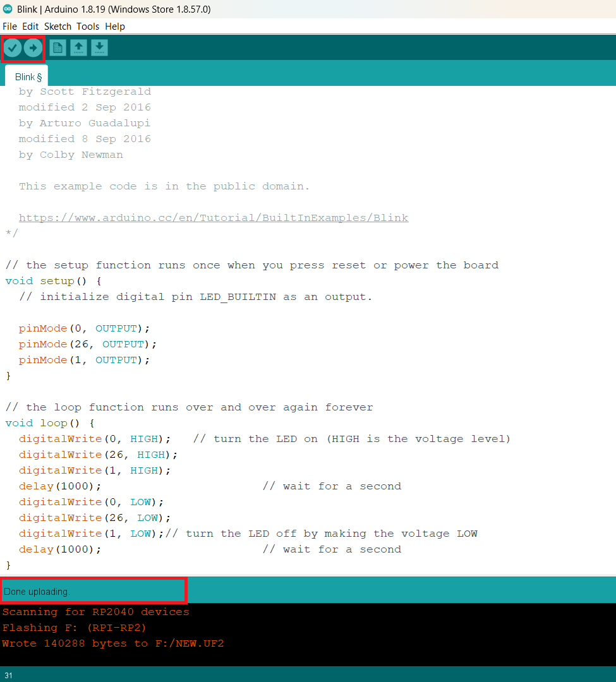Image resolution: width=616 pixels, height=682 pixels.
Task: Place cursor on the void setup() line
Action: [x=53, y=281]
